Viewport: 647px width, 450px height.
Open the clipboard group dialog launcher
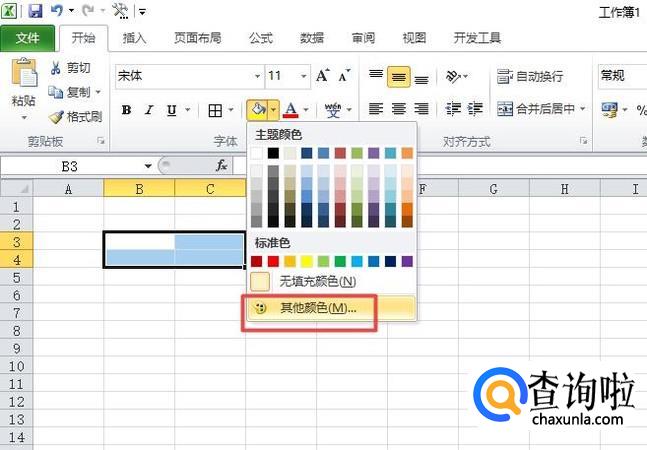tap(101, 141)
